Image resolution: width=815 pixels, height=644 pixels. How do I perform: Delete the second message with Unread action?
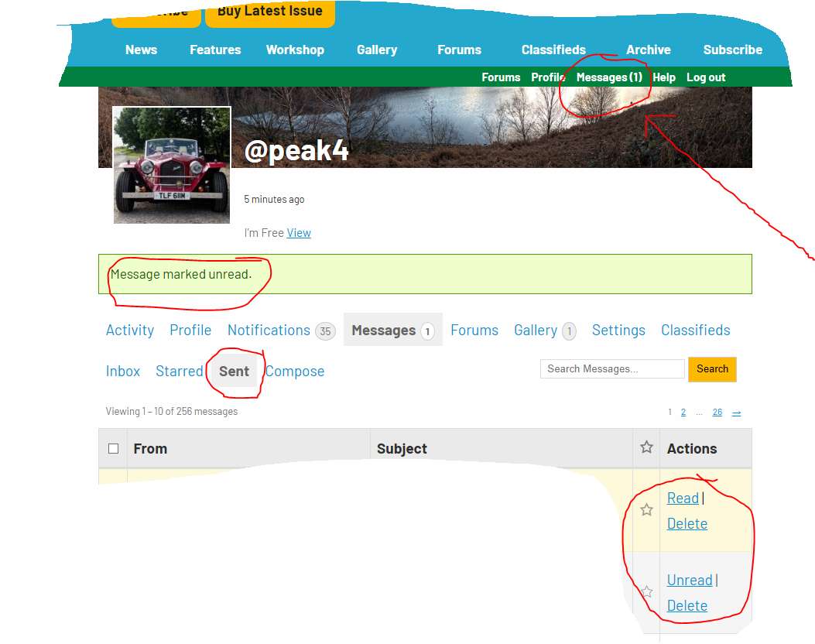pyautogui.click(x=687, y=605)
